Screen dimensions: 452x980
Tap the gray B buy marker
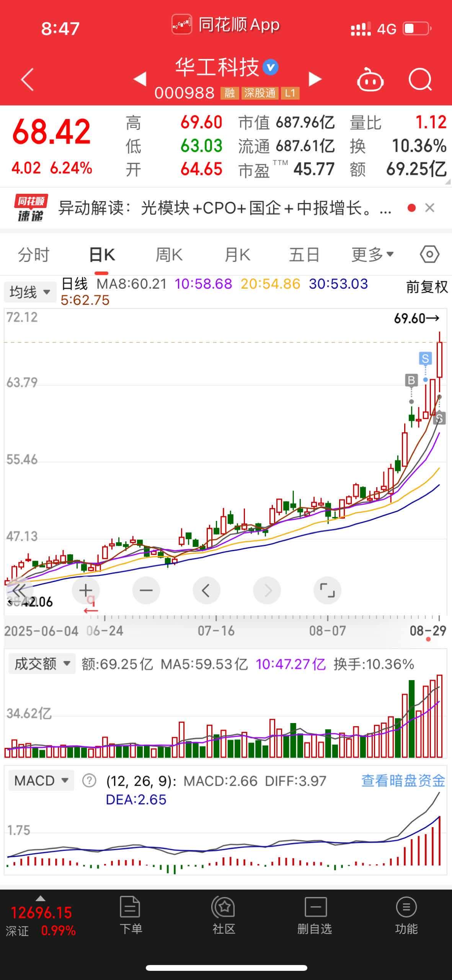point(411,380)
